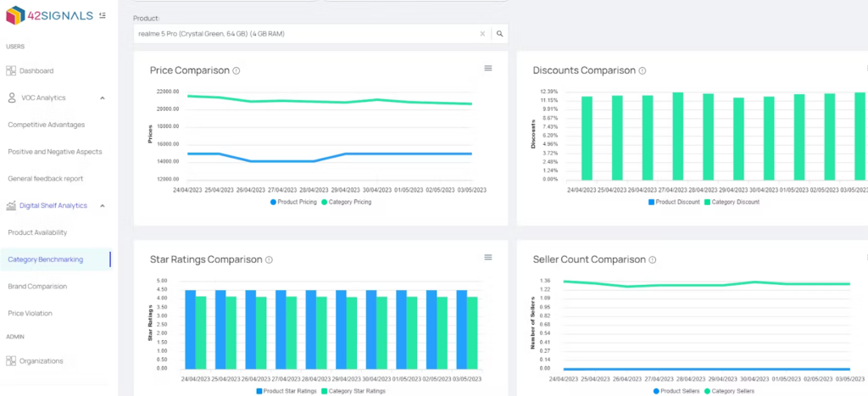This screenshot has height=396, width=868.
Task: Open Price Comparison chart hamburger menu
Action: pyautogui.click(x=488, y=69)
